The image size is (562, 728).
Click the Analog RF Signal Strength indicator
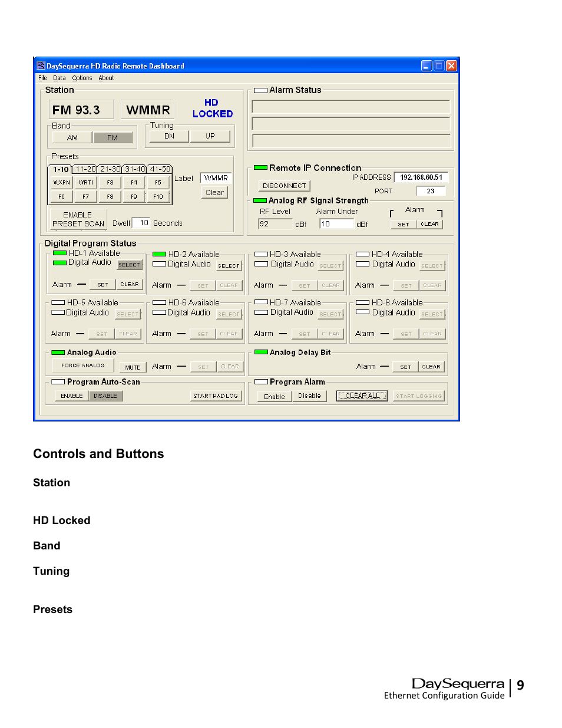[260, 200]
